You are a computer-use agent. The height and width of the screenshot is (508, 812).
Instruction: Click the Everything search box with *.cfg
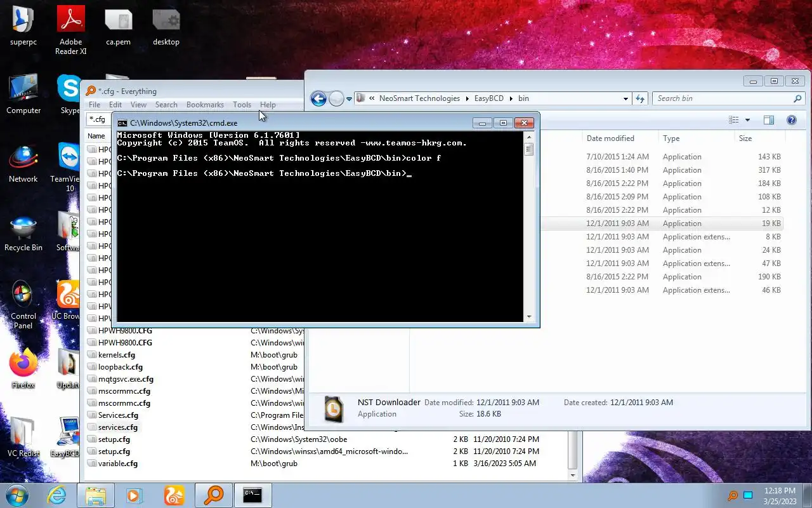(x=99, y=119)
